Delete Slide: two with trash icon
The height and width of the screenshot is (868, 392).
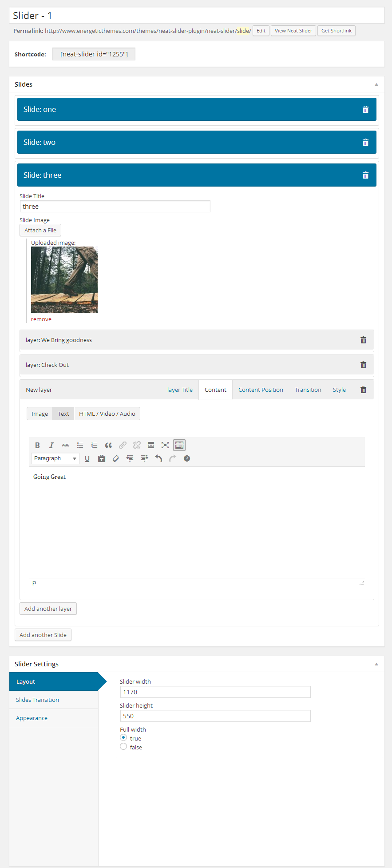pos(365,142)
